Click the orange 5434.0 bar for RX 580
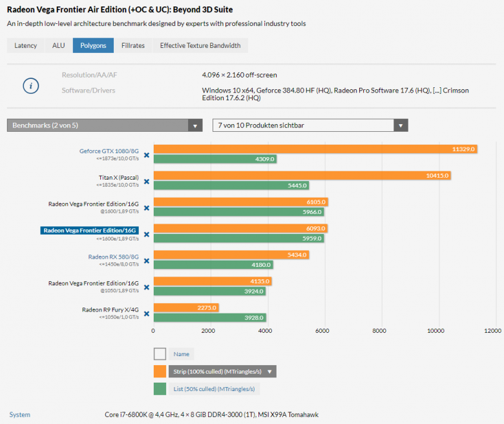Viewport: 504px width, 424px height. (231, 255)
